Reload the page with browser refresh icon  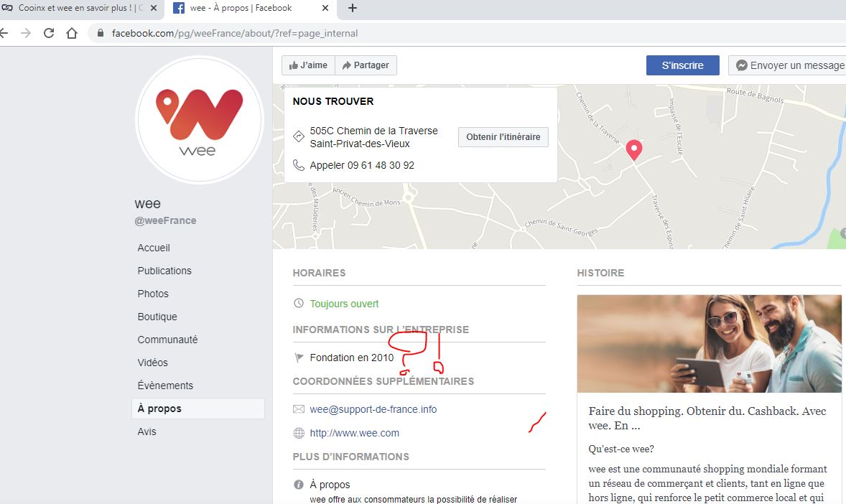pyautogui.click(x=49, y=33)
